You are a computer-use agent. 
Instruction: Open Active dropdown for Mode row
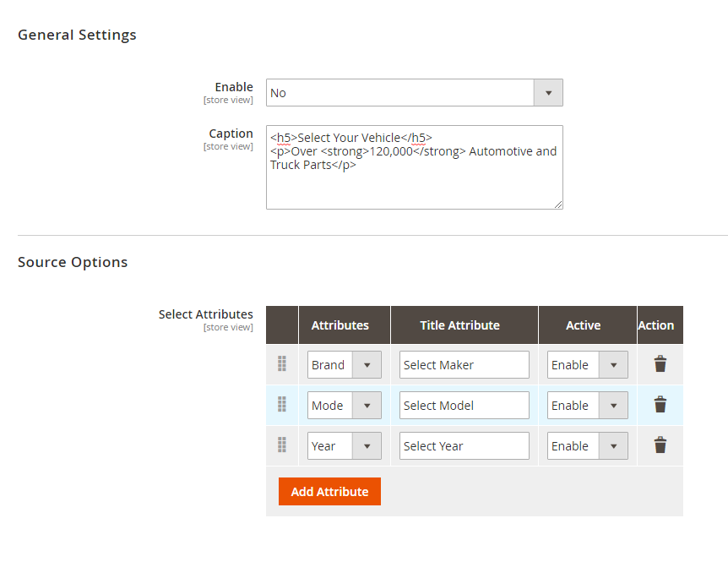click(587, 405)
